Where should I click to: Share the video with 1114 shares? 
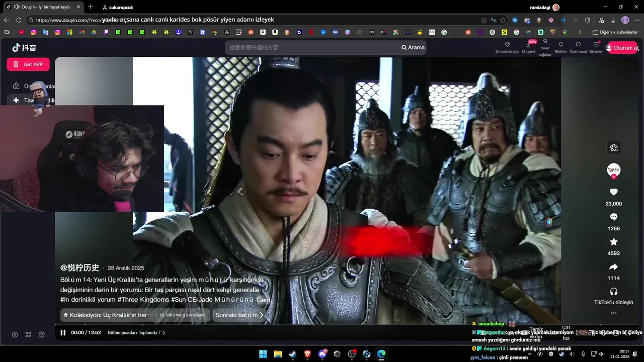click(613, 266)
